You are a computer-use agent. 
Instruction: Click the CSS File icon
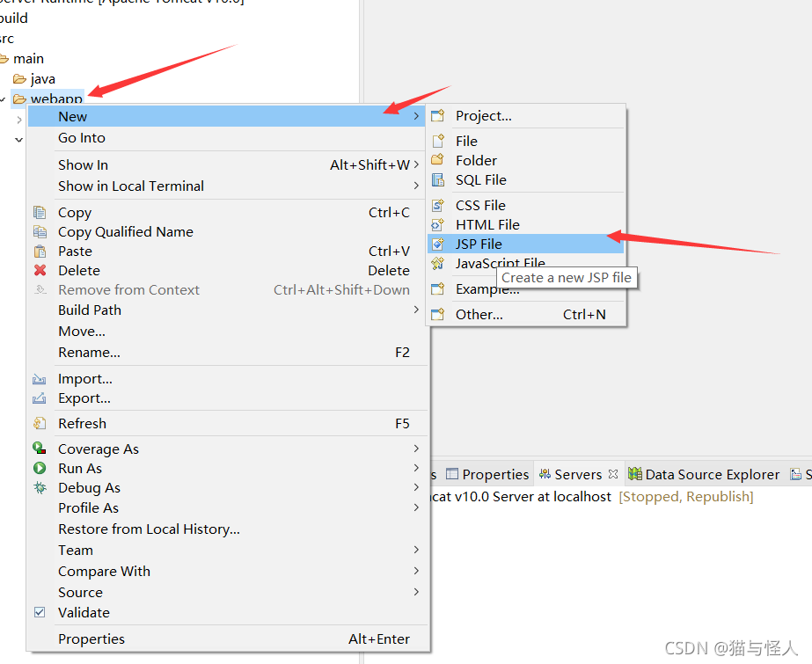pyautogui.click(x=437, y=205)
